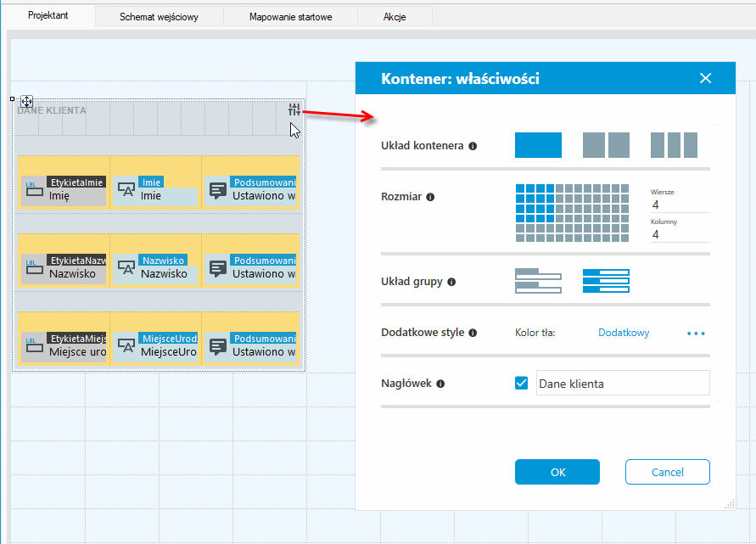Show info for Nagłówek
The width and height of the screenshot is (756, 544).
tap(440, 384)
